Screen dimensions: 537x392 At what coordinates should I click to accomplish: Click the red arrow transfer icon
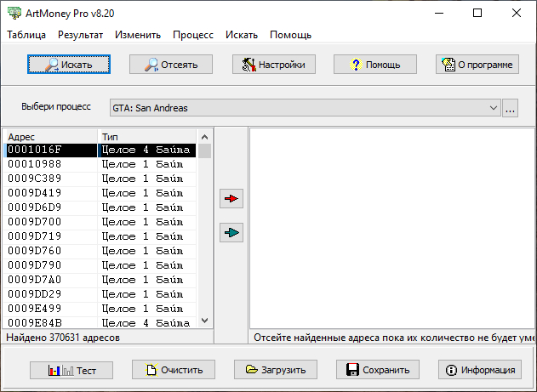[231, 198]
